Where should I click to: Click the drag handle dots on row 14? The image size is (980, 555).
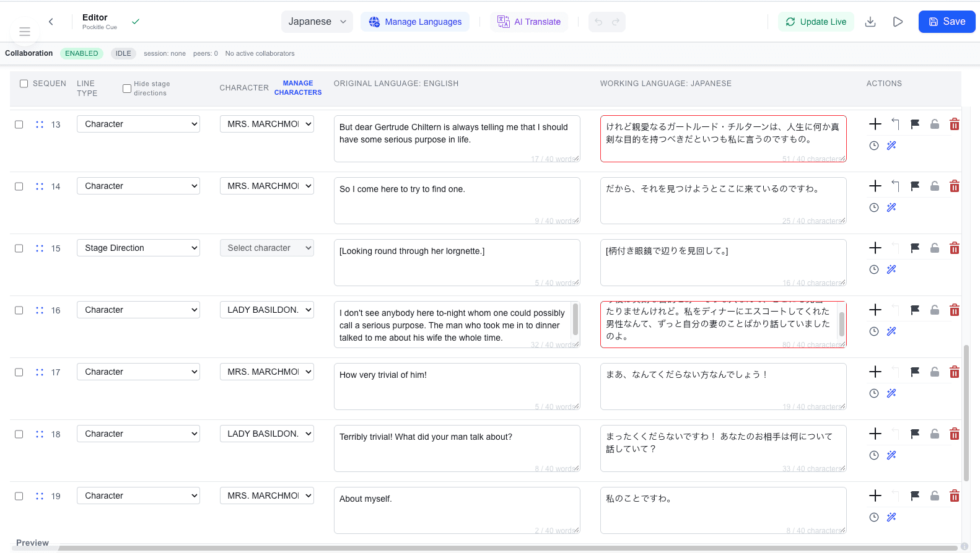click(x=40, y=186)
